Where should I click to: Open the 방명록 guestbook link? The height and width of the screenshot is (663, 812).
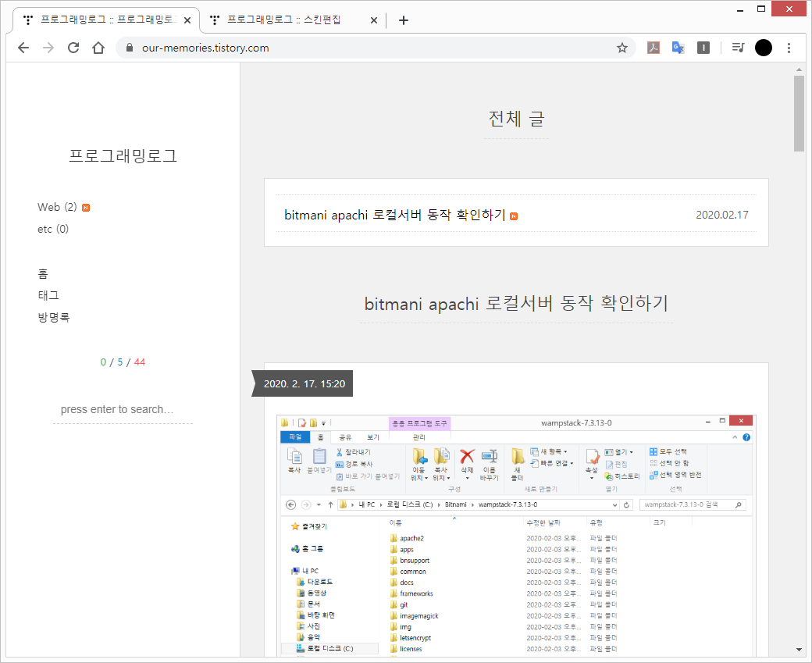(53, 317)
